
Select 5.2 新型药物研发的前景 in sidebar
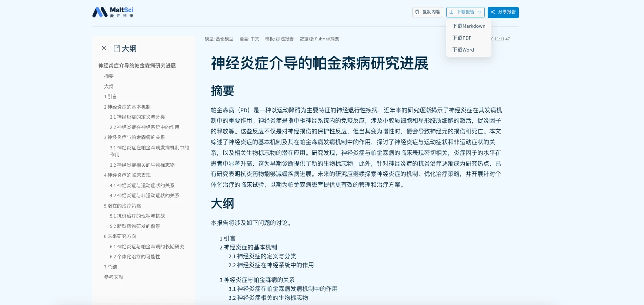click(x=135, y=226)
